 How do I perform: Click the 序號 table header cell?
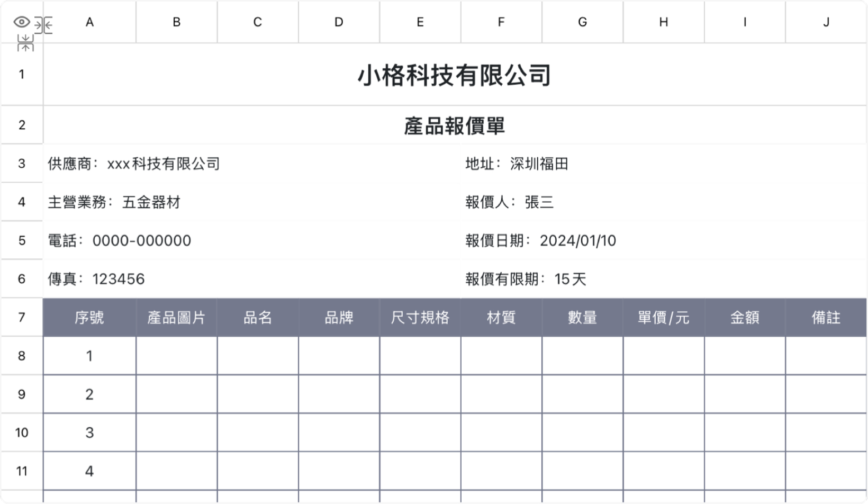pos(89,317)
